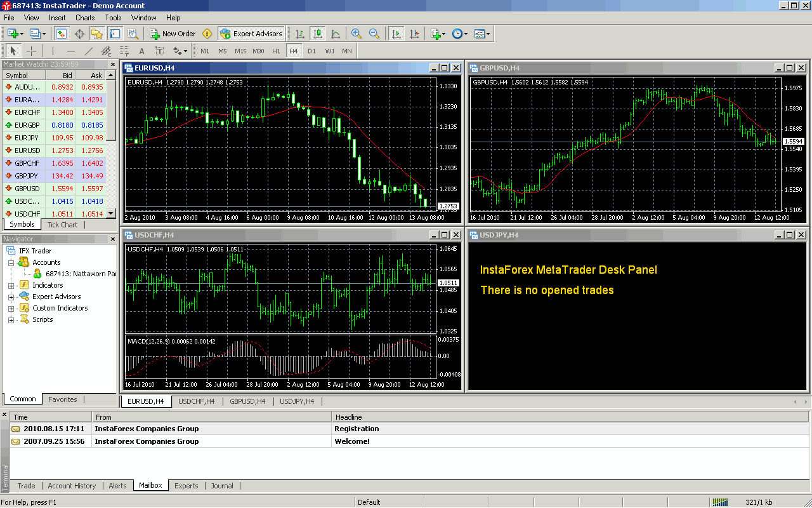The height and width of the screenshot is (508, 812).
Task: Expand the Indicators node in Navigator
Action: pos(11,286)
